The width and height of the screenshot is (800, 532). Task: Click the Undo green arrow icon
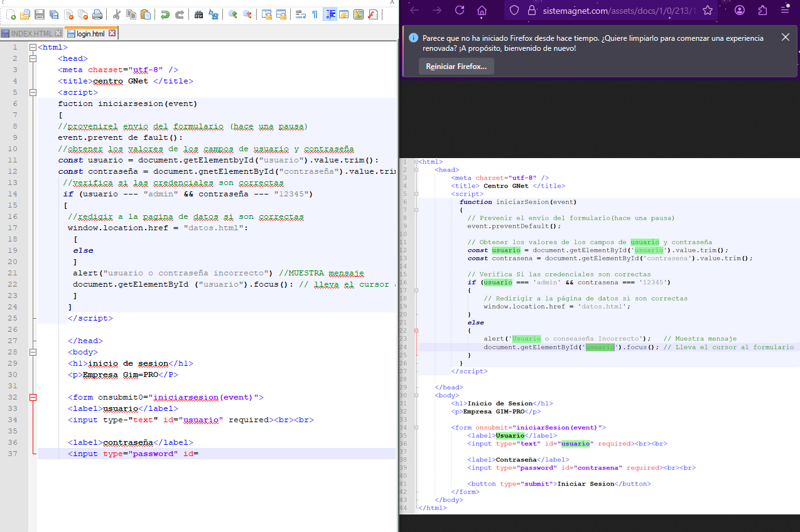click(165, 14)
